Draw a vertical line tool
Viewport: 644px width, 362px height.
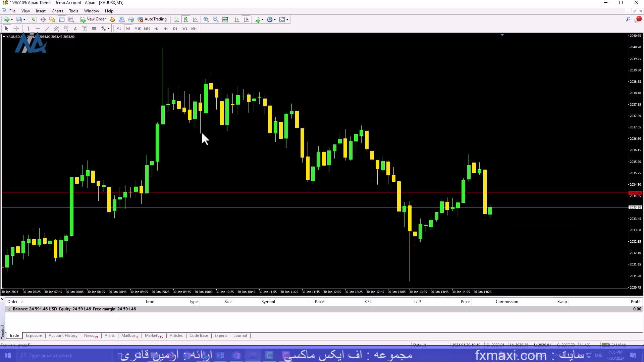click(x=28, y=29)
